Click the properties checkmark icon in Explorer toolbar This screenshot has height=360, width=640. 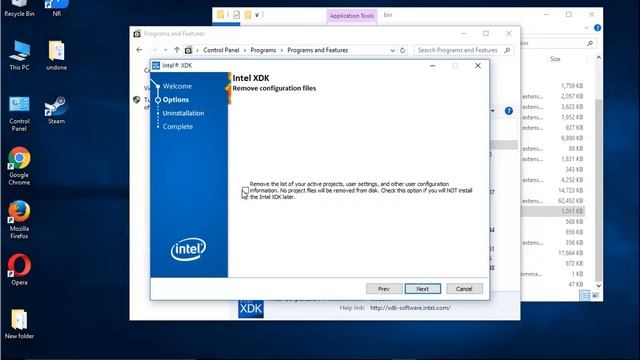coord(236,15)
